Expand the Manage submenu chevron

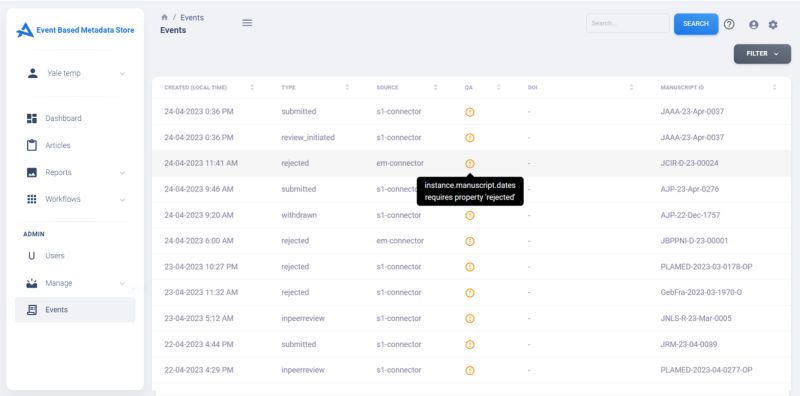coord(122,284)
